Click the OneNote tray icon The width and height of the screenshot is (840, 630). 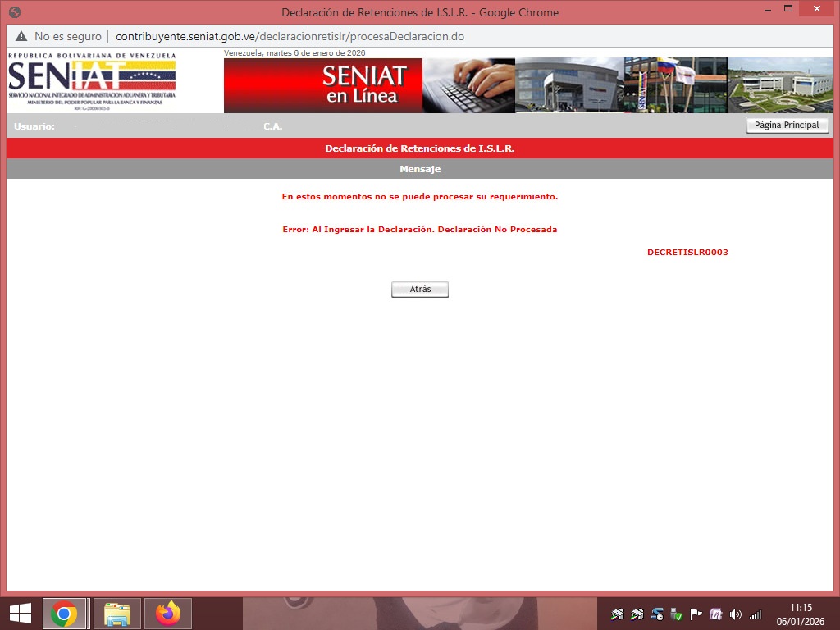[x=716, y=614]
